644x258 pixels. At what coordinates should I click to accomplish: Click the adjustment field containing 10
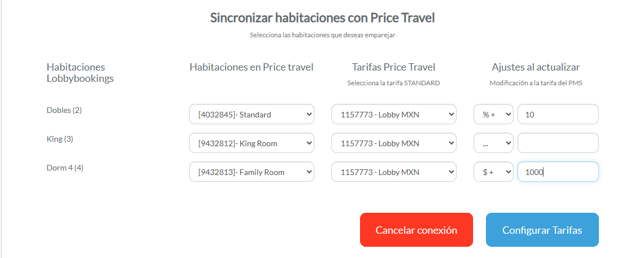558,114
